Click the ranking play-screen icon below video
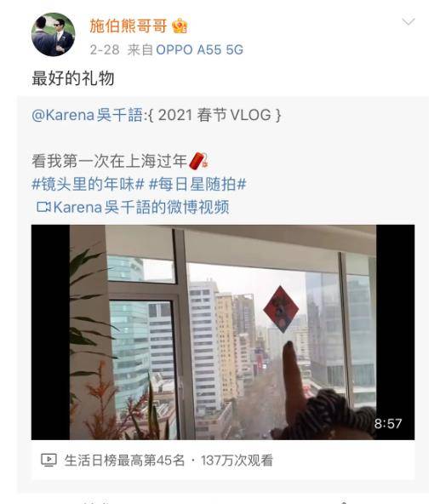The width and height of the screenshot is (440, 504). tap(49, 461)
